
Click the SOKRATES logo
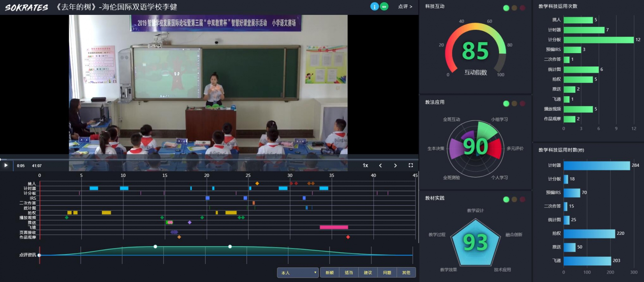click(27, 7)
